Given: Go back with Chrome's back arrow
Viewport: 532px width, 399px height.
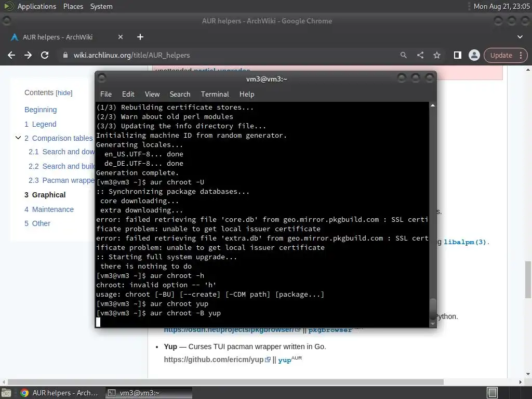Looking at the screenshot, I should pyautogui.click(x=11, y=55).
